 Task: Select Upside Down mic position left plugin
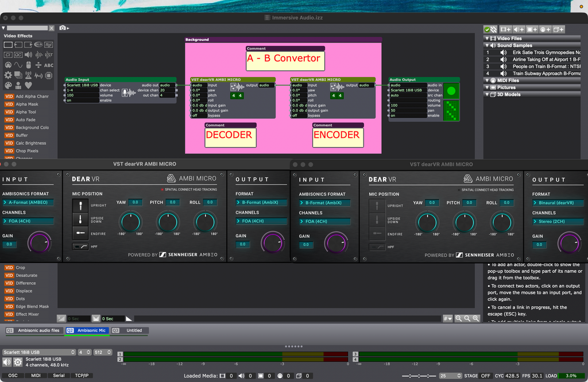pyautogui.click(x=80, y=219)
